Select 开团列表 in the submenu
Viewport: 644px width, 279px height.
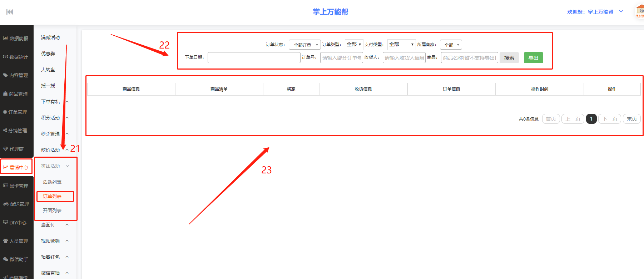(x=53, y=210)
